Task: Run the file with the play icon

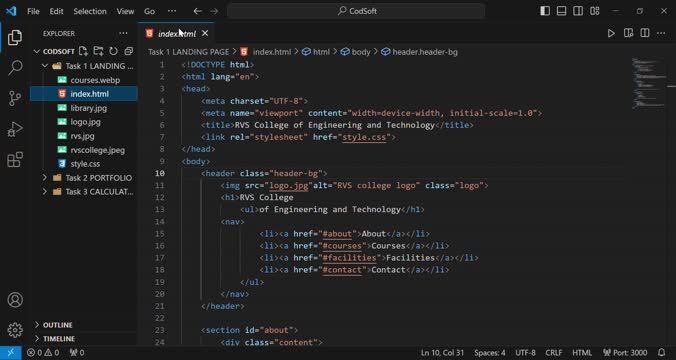Action: click(611, 33)
